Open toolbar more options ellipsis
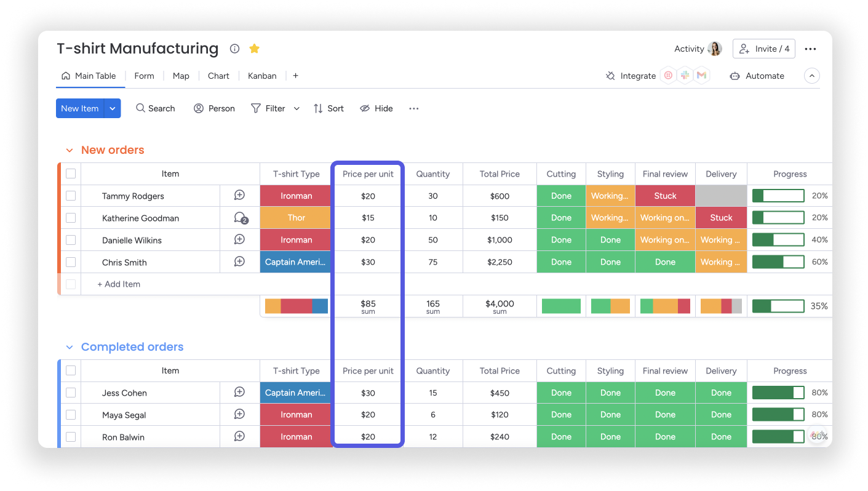The height and width of the screenshot is (491, 868). click(414, 108)
